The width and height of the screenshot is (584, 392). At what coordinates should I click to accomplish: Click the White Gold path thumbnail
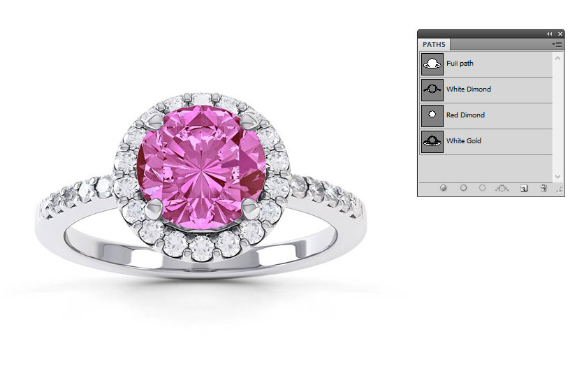[x=432, y=141]
